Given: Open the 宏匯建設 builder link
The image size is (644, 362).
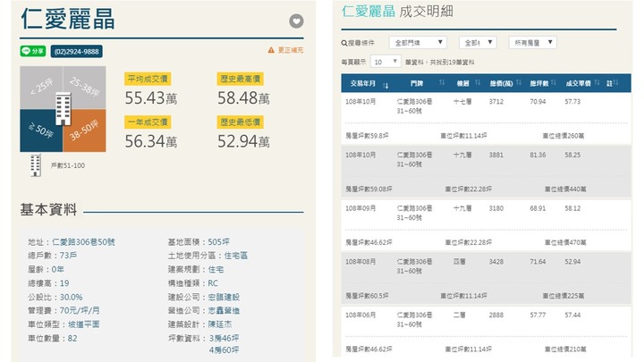Looking at the screenshot, I should (x=224, y=297).
